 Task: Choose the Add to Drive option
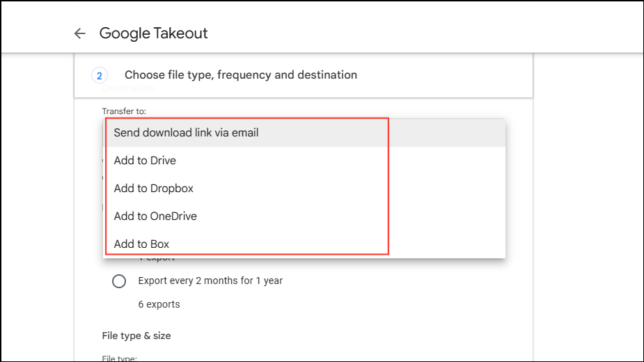tap(304, 161)
